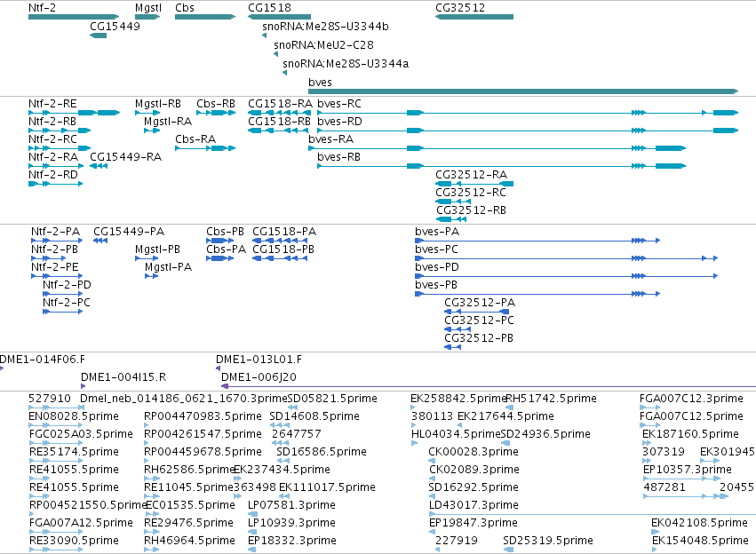The height and width of the screenshot is (554, 756).
Task: Select protein CG1518-PB
Action: [283, 249]
